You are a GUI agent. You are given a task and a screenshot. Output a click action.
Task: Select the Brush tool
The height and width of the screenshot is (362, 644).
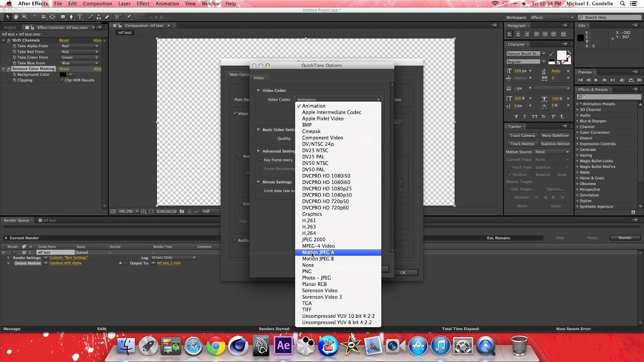91,17
